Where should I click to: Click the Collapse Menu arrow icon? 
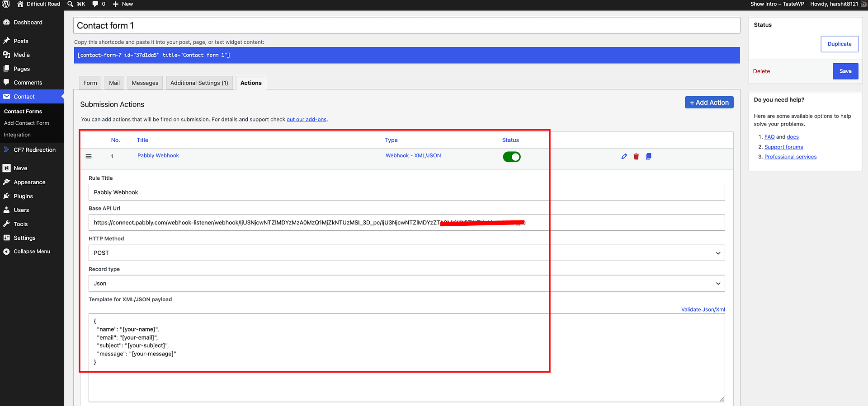tap(7, 252)
